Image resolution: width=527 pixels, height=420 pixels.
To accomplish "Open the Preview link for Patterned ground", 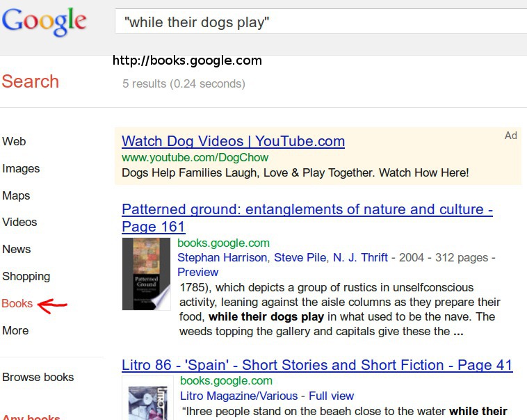I will 198,272.
